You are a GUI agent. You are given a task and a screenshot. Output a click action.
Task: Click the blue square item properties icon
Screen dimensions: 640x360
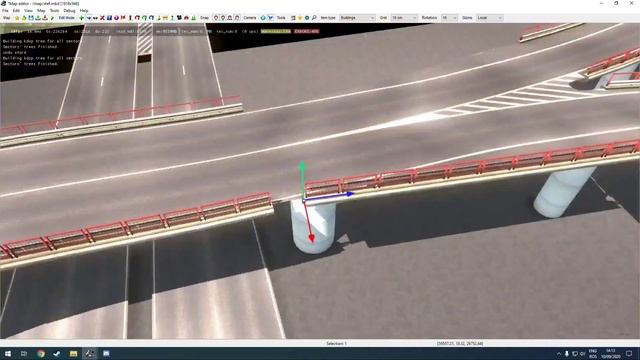coord(109,18)
